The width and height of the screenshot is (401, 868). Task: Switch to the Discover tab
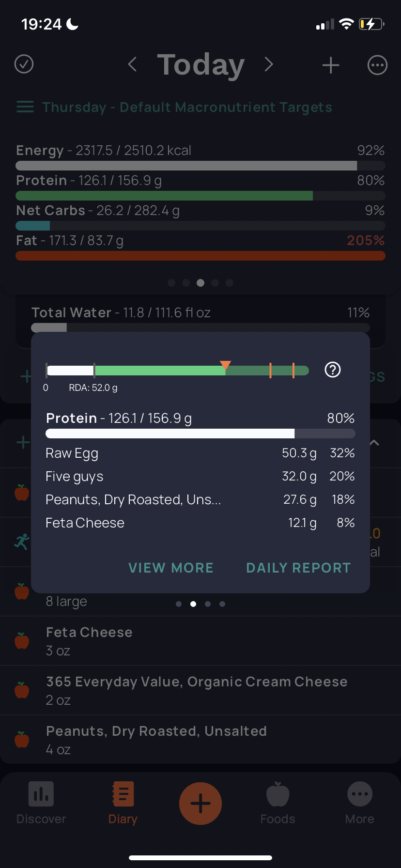[x=41, y=803]
